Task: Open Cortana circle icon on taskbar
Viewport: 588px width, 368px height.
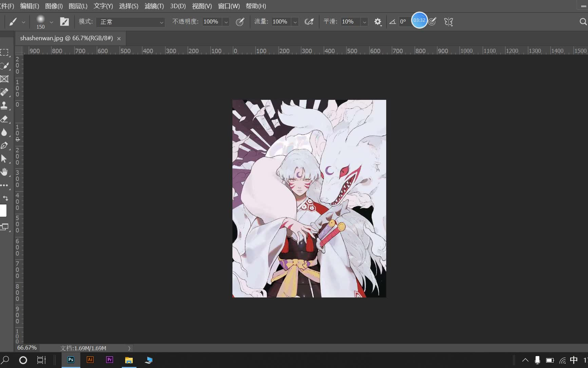Action: (x=23, y=360)
